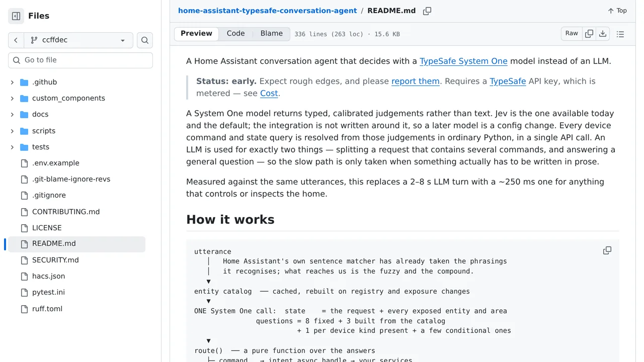Image resolution: width=644 pixels, height=362 pixels.
Task: Copy the How it works code block
Action: point(607,250)
